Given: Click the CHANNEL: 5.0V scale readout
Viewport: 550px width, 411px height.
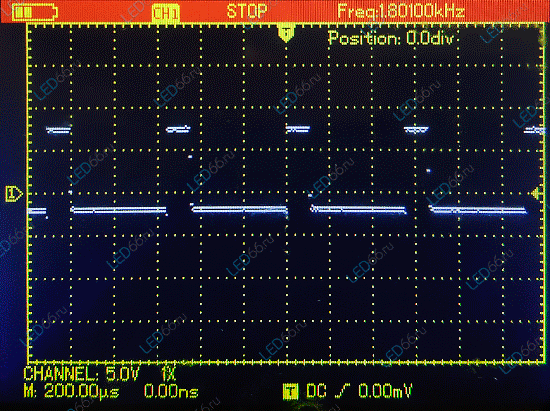Looking at the screenshot, I should (x=81, y=374).
